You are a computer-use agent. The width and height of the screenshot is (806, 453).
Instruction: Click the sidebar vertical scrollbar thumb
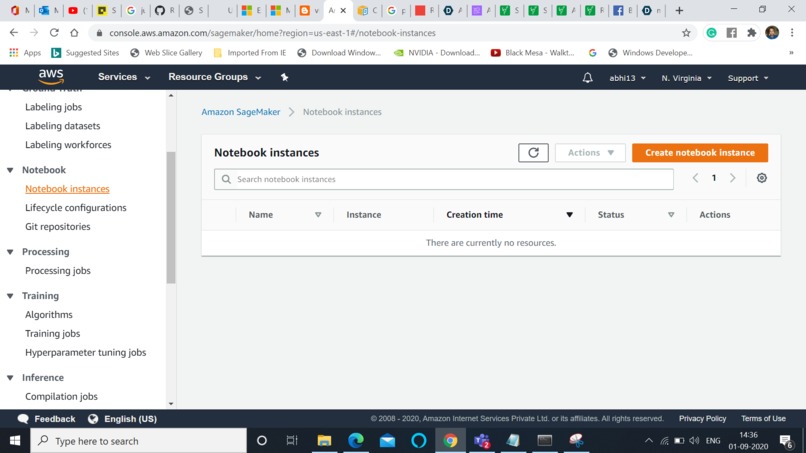click(171, 218)
